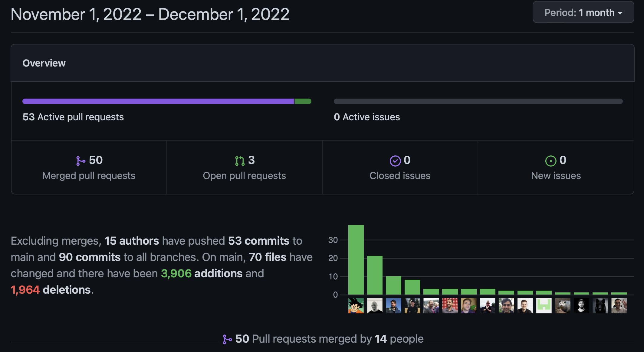Click the Goku cartoon contributor avatar

click(x=356, y=305)
